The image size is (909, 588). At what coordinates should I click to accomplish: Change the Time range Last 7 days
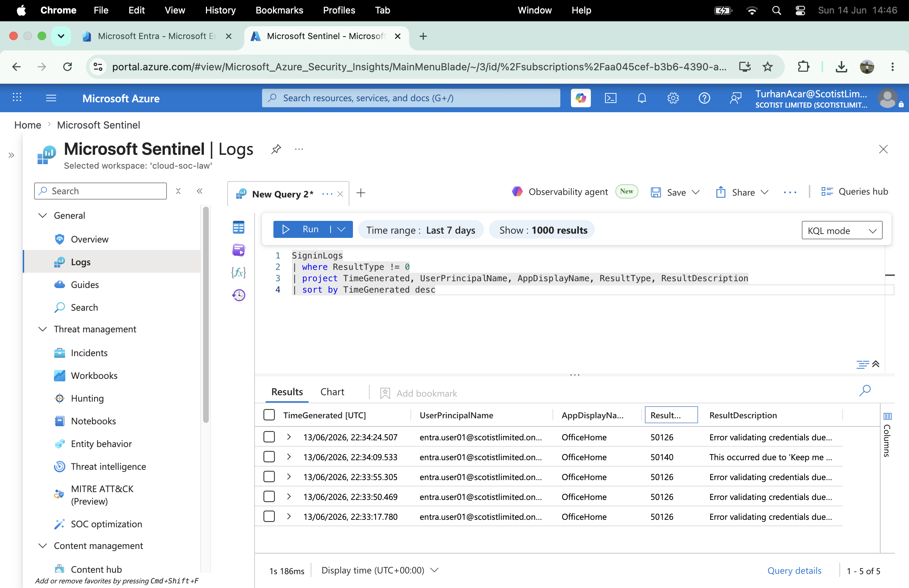421,230
